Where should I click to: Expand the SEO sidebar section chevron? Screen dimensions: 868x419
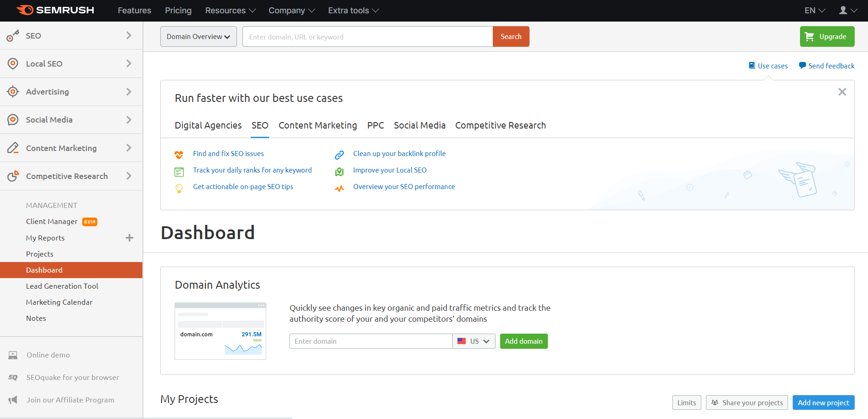129,35
